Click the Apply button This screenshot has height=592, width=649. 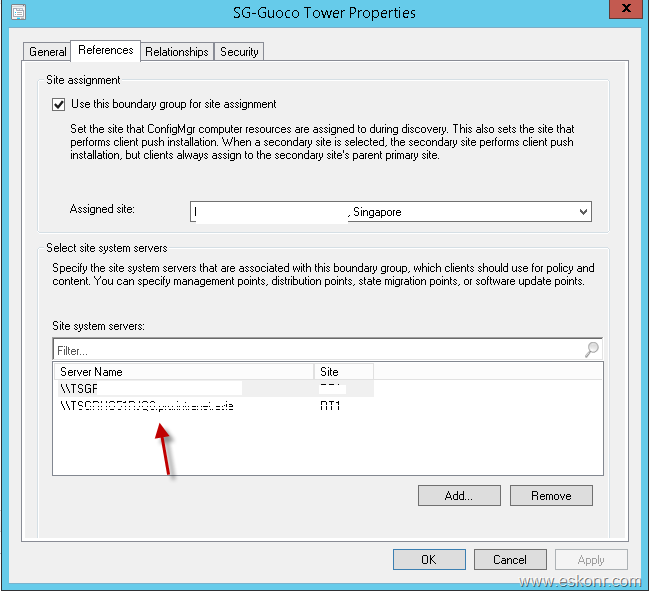(x=591, y=560)
